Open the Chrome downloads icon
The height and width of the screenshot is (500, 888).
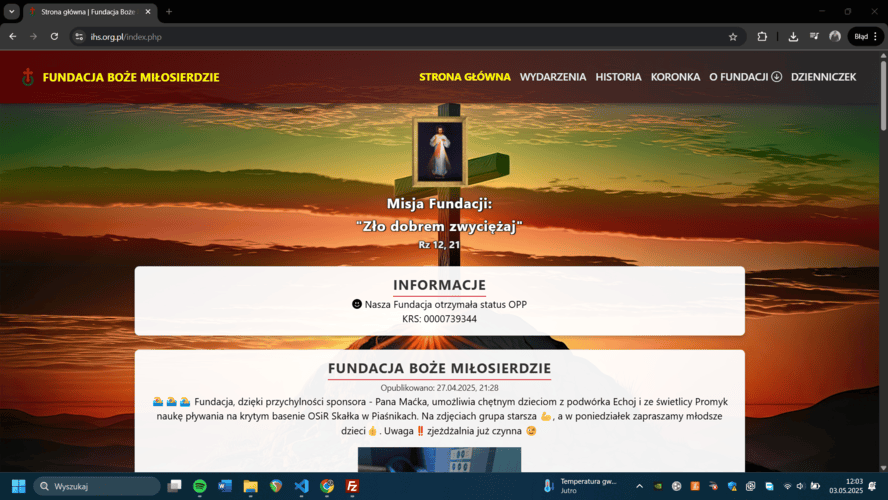793,37
